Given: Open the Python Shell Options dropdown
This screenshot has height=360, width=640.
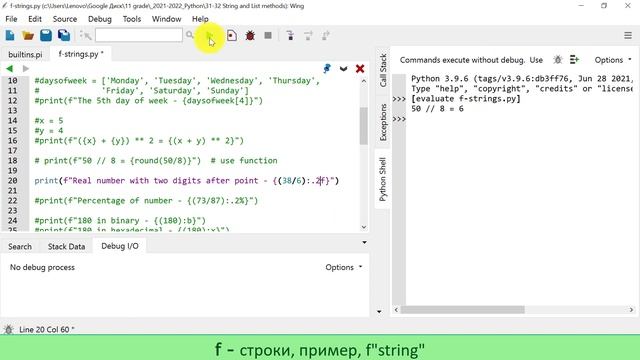Looking at the screenshot, I should 613,60.
